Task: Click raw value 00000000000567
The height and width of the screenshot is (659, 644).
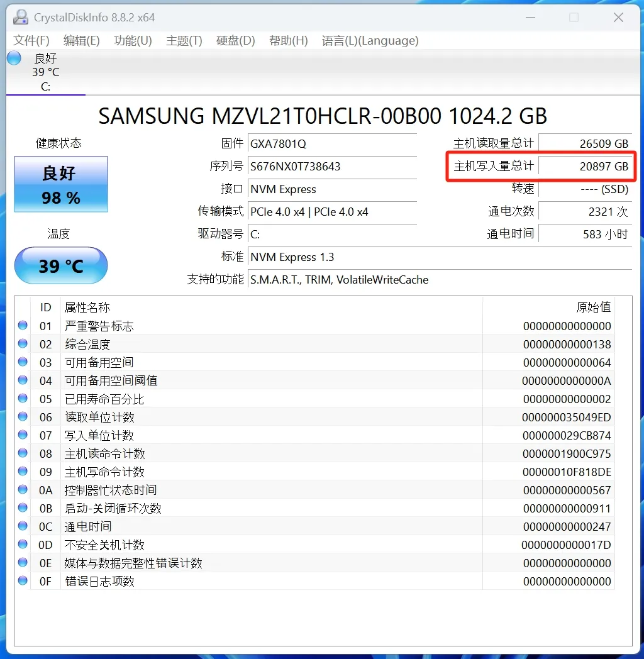Action: coord(567,490)
